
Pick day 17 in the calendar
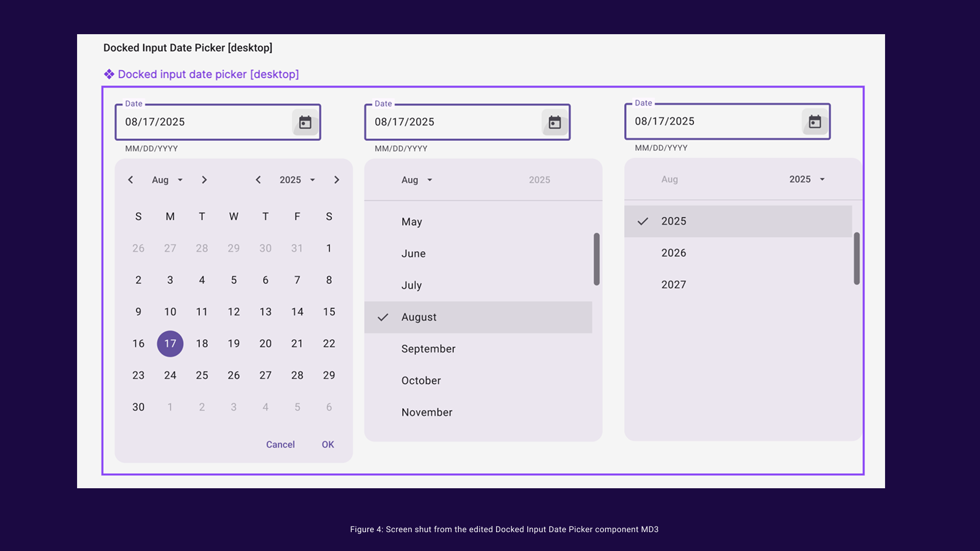(170, 344)
